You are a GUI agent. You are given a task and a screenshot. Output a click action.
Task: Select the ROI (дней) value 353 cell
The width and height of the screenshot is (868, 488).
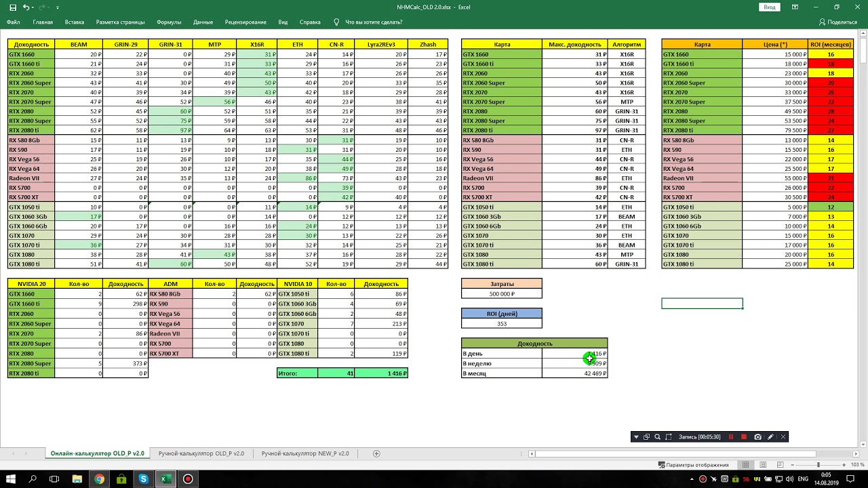pos(502,324)
